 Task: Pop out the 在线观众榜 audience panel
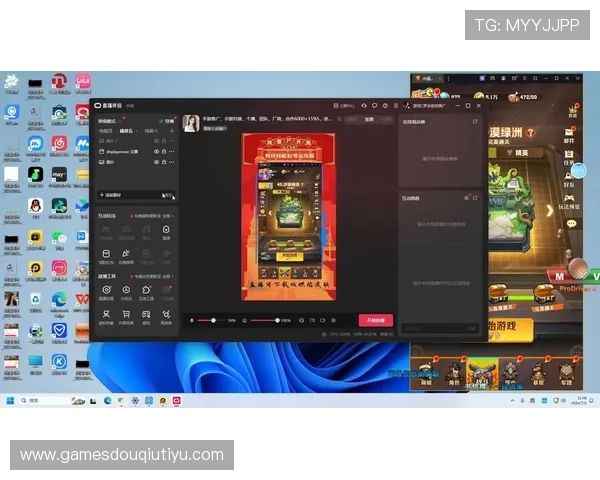475,121
